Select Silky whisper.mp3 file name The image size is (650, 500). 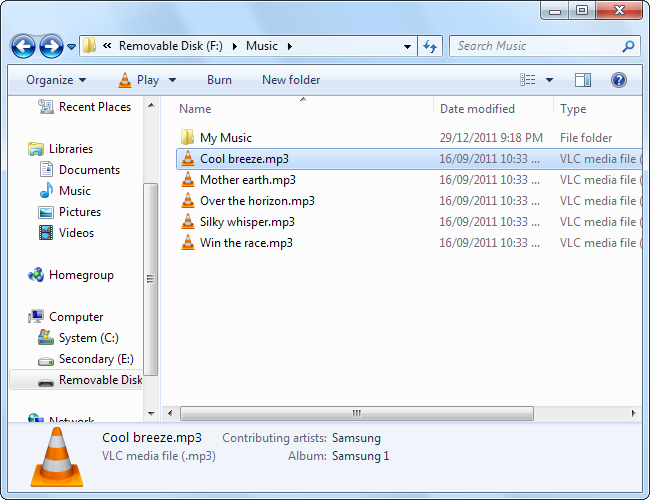point(247,222)
